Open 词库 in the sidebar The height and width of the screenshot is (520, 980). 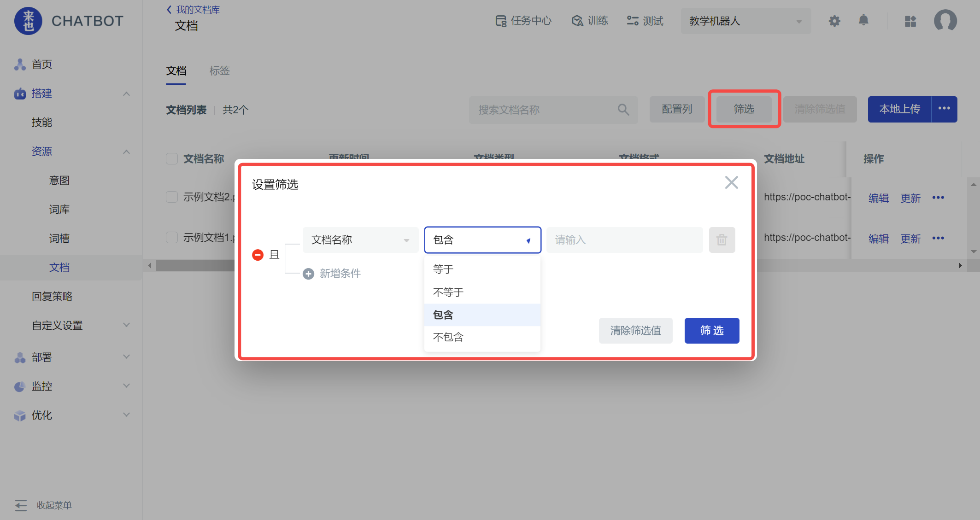(59, 210)
